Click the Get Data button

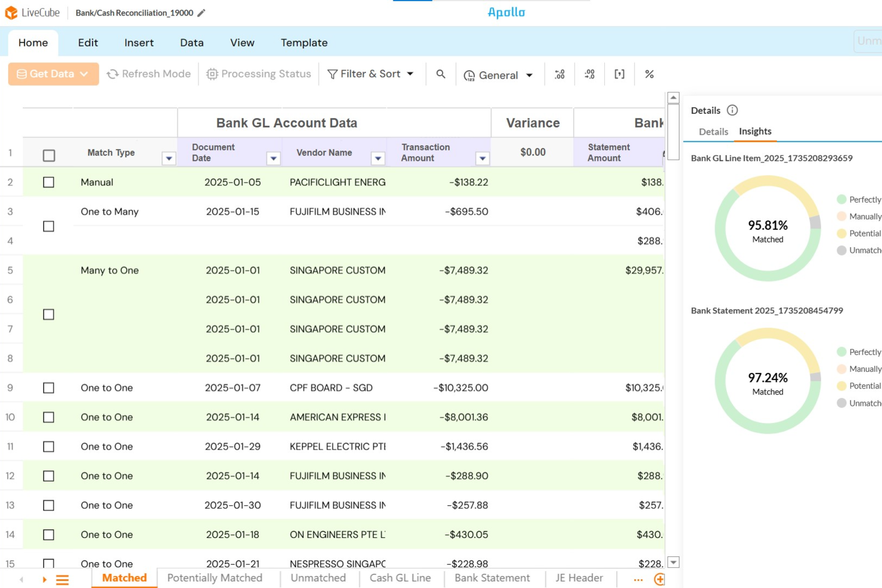(x=53, y=73)
